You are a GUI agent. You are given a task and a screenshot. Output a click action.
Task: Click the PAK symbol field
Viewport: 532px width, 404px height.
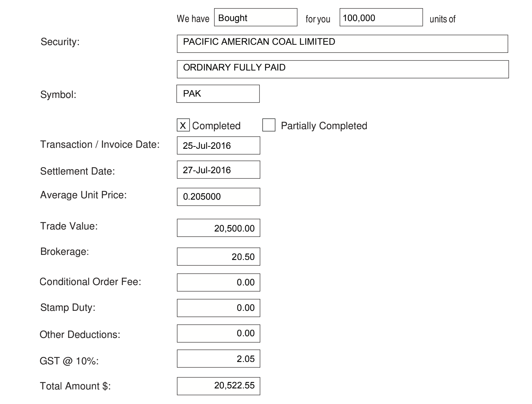[x=218, y=94]
